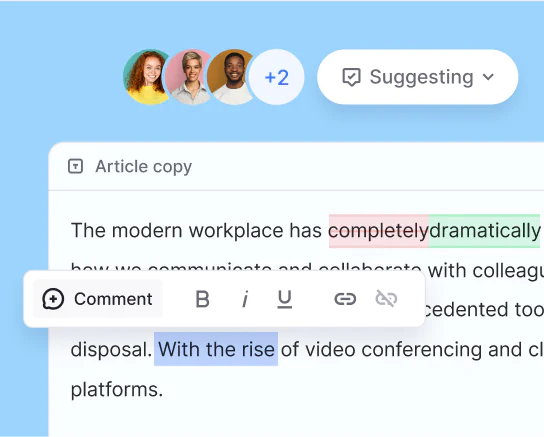Image resolution: width=544 pixels, height=437 pixels.
Task: Toggle bold formatting
Action: coord(203,299)
